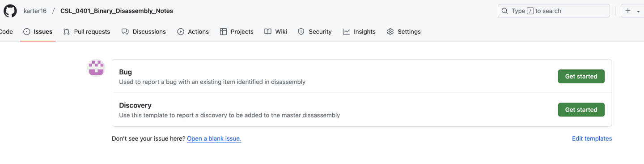Click the Pull requests branch icon

coord(67,31)
